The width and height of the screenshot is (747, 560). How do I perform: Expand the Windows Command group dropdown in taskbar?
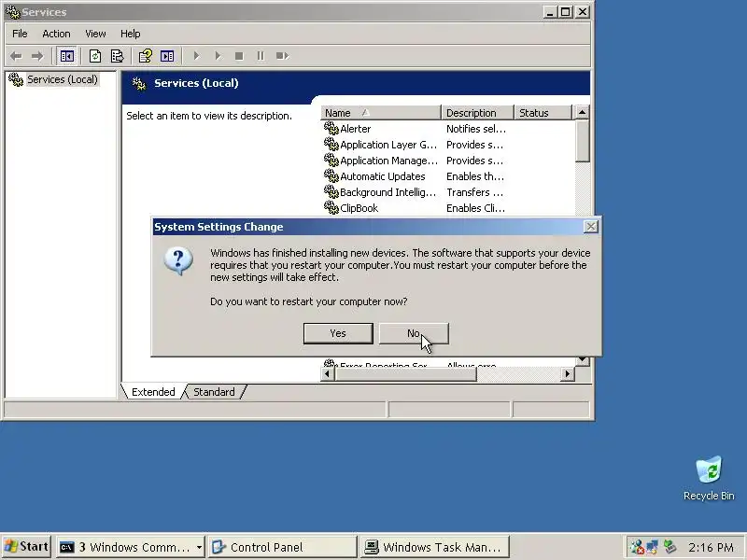199,547
